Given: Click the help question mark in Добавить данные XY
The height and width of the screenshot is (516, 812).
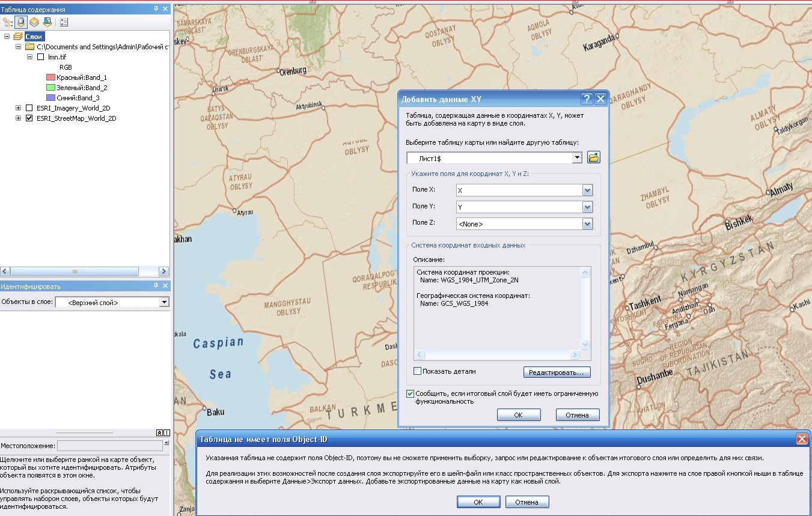Looking at the screenshot, I should pos(587,99).
